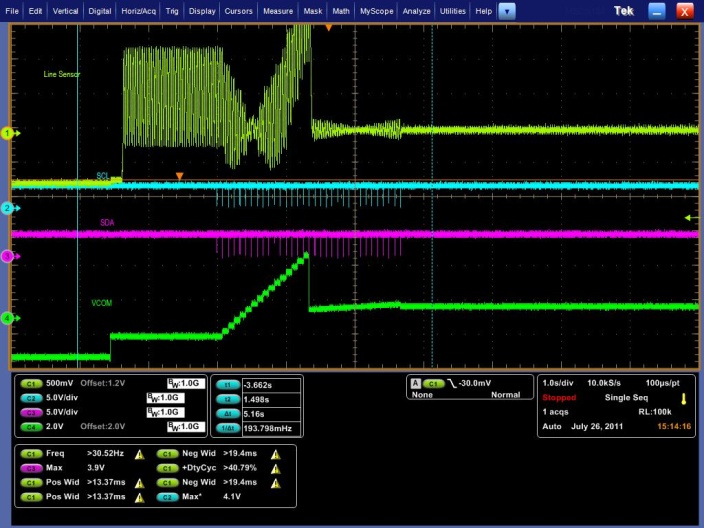Open the dropdown arrow after the Help menu
704x528 pixels.
click(x=507, y=10)
